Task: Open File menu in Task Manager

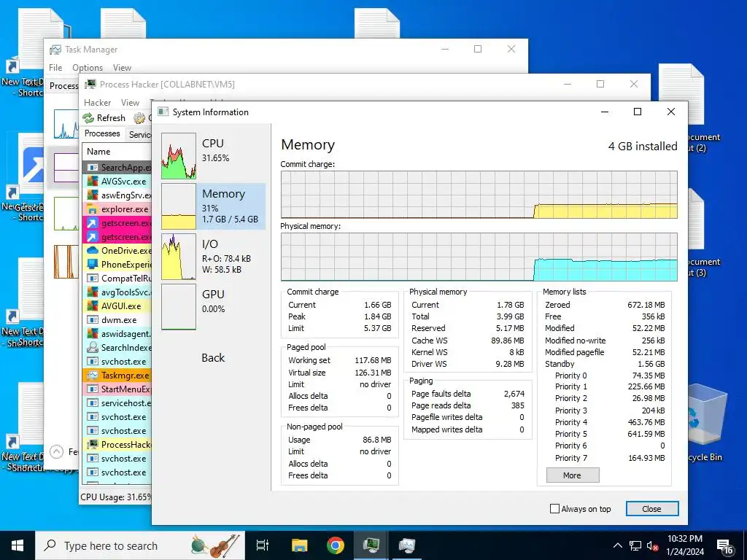Action: [55, 68]
